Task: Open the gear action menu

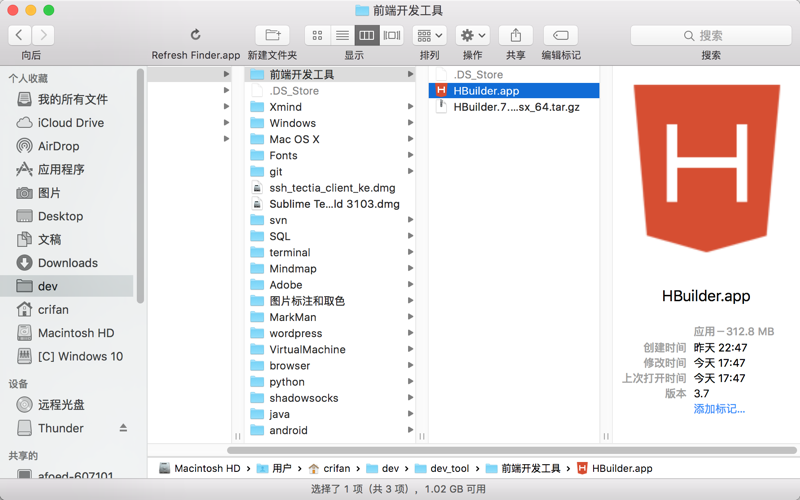Action: tap(472, 35)
